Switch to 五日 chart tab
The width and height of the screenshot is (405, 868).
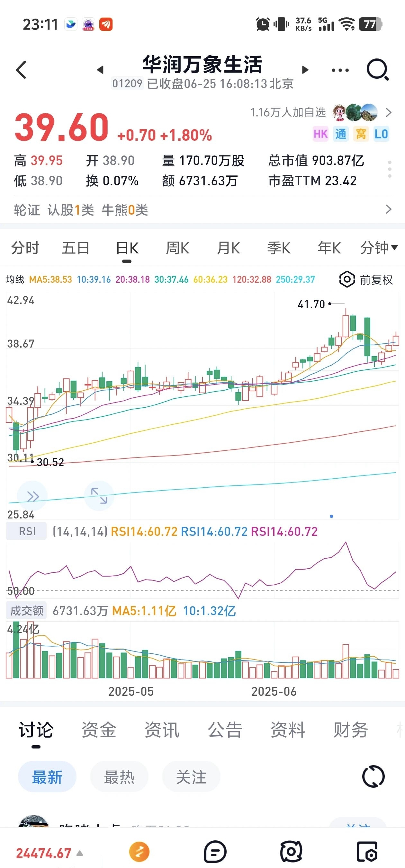(x=76, y=248)
